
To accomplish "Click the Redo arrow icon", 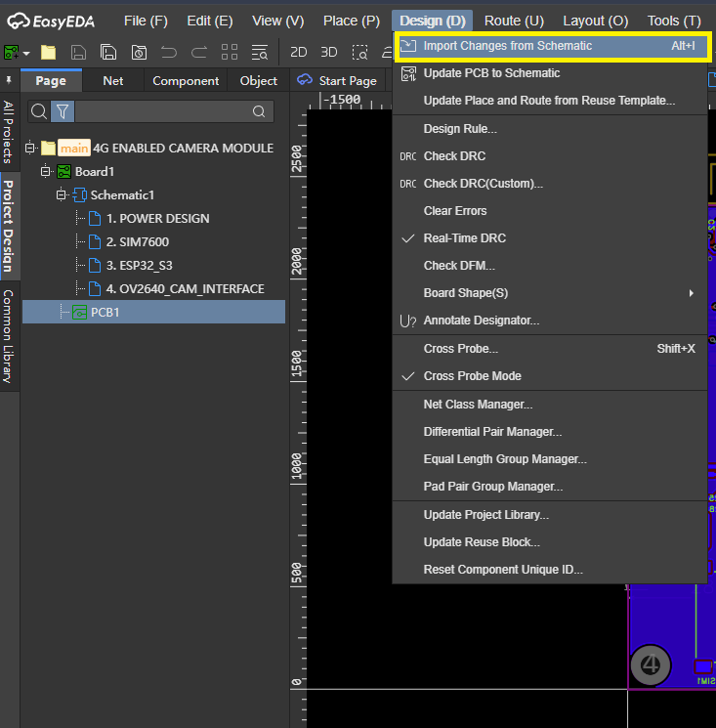I will (x=199, y=53).
